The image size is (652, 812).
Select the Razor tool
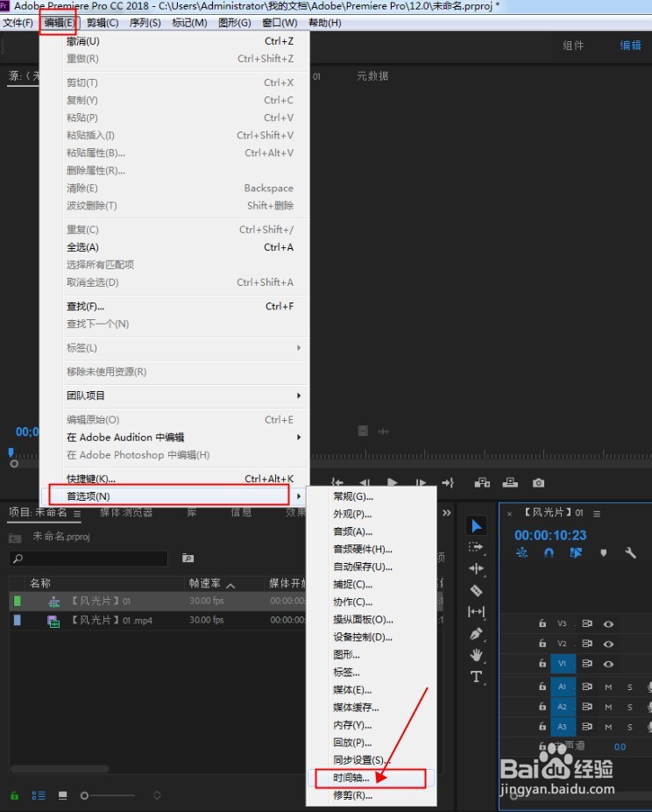pyautogui.click(x=476, y=590)
